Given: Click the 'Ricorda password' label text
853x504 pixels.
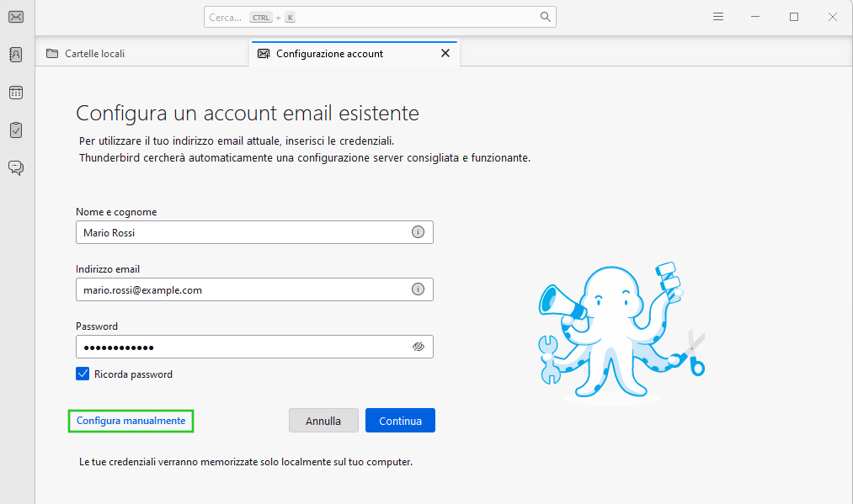Looking at the screenshot, I should coord(133,374).
